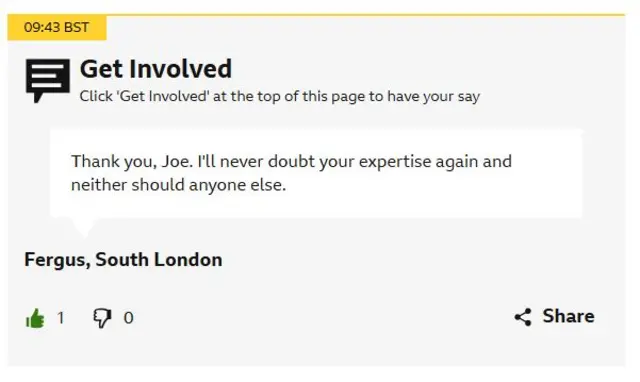This screenshot has width=640, height=382.
Task: Dislike the comment using the thumbs-down icon
Action: 102,318
